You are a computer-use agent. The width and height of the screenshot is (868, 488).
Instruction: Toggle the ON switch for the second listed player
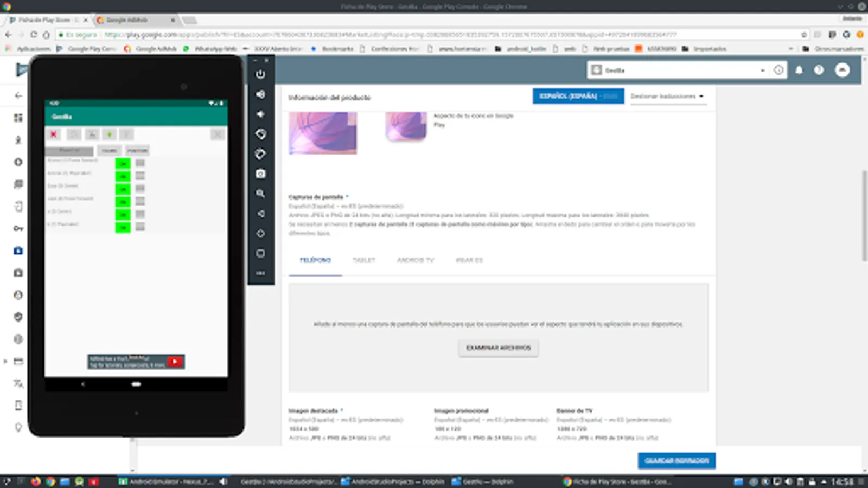click(123, 176)
